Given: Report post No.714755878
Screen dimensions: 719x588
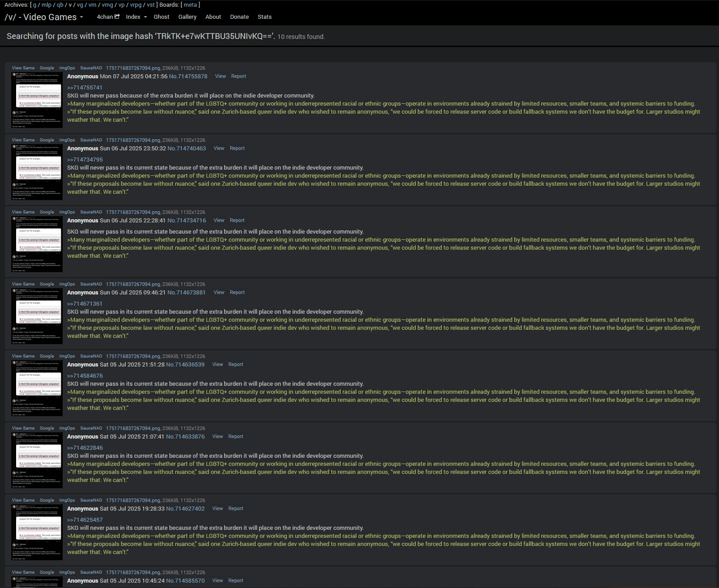Looking at the screenshot, I should point(239,77).
